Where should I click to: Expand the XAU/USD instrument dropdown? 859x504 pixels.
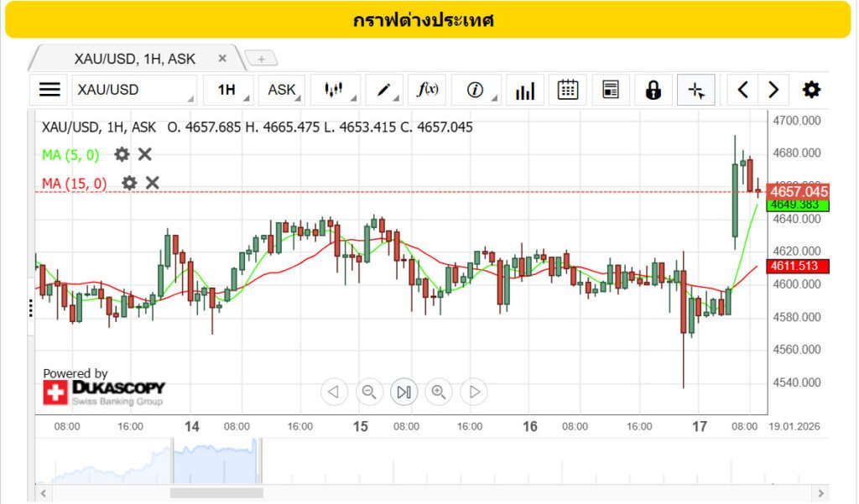(x=134, y=90)
